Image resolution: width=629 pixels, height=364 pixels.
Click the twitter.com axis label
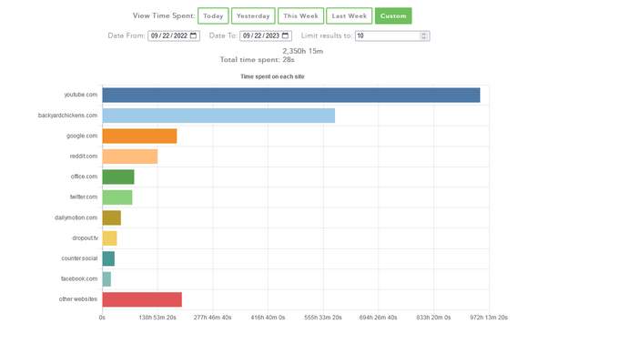tap(84, 197)
